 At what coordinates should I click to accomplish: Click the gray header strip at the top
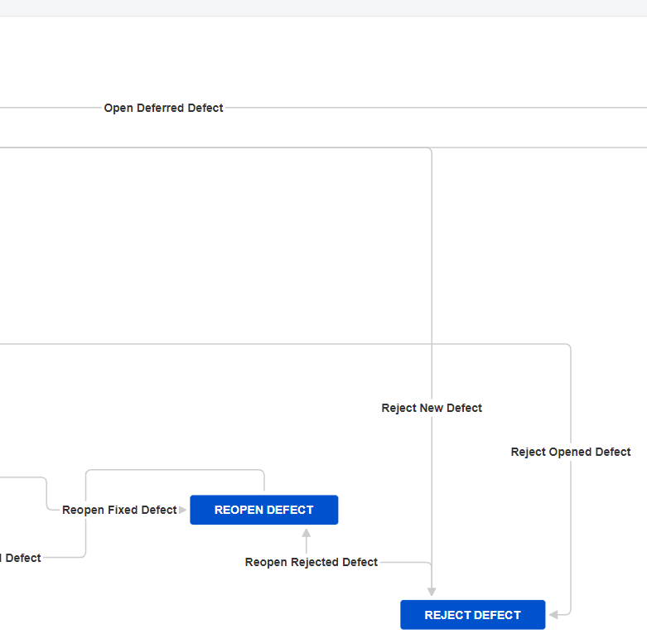coord(323,7)
